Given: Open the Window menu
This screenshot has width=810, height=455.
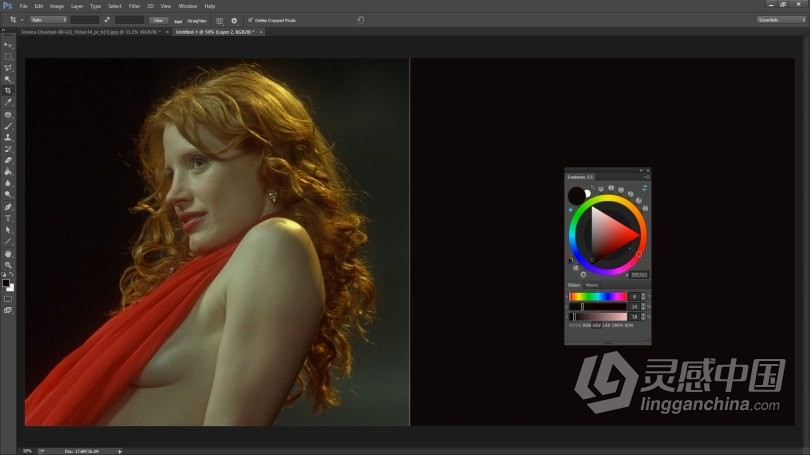Looking at the screenshot, I should coord(188,6).
